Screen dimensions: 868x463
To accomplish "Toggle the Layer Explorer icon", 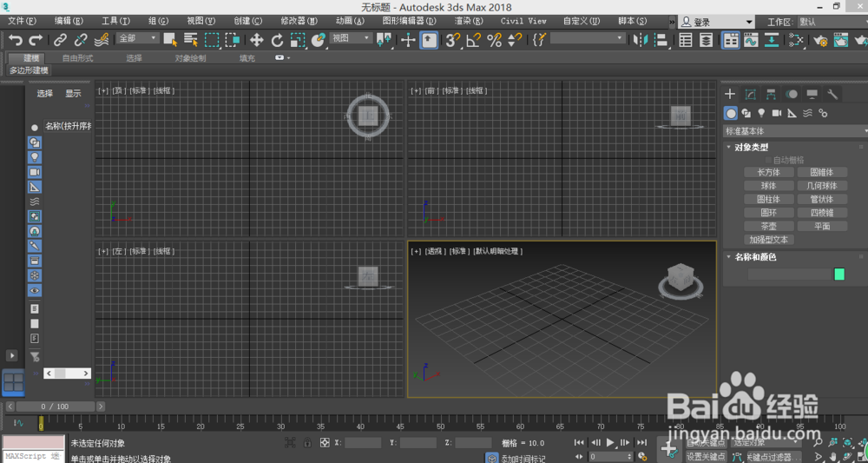I will (707, 40).
